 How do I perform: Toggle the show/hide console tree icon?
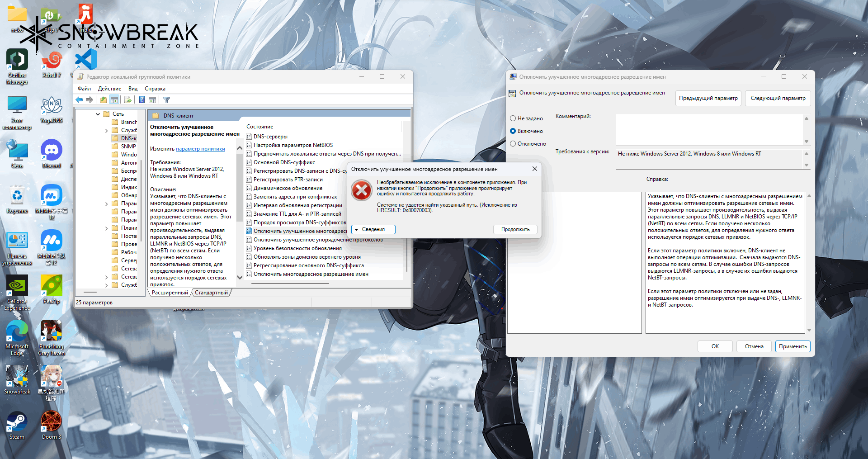114,100
